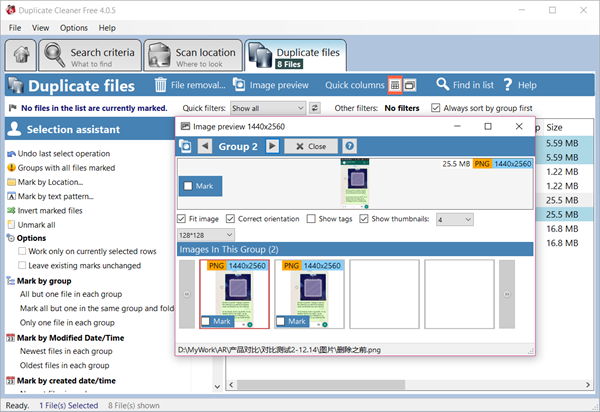Toggle Always sort by group first

tap(435, 108)
